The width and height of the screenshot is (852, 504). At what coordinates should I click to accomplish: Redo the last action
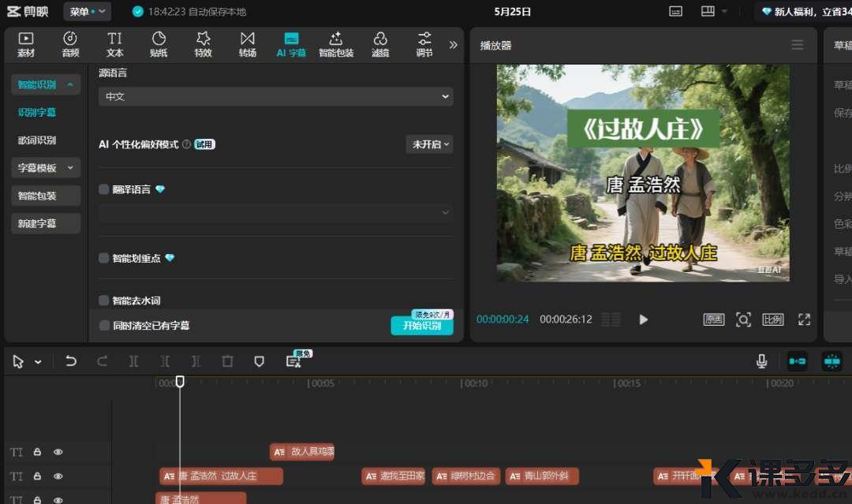pos(102,361)
